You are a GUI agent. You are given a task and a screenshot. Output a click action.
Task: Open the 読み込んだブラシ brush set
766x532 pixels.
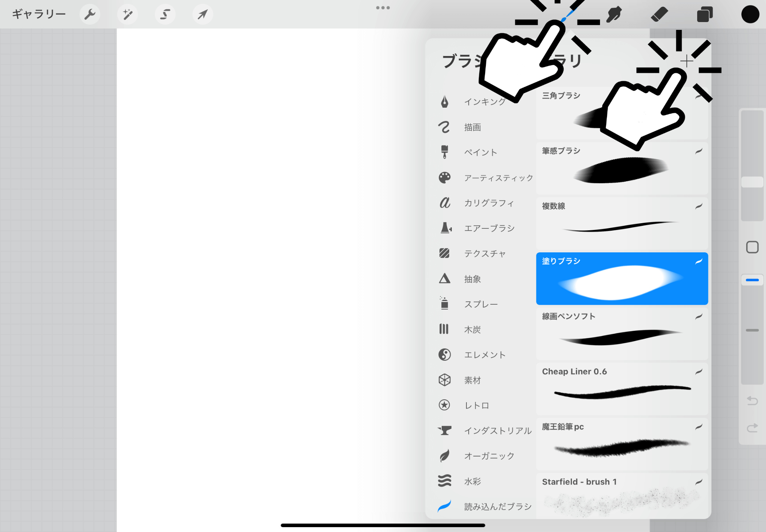tap(497, 507)
